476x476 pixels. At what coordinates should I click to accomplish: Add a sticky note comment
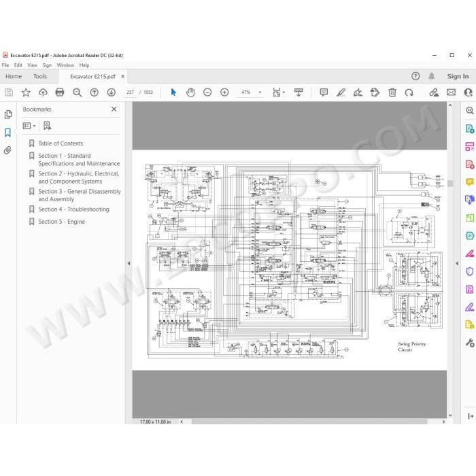click(324, 92)
